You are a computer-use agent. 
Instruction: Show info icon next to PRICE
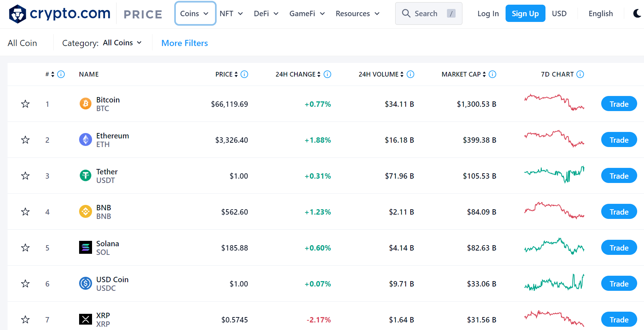pos(245,74)
